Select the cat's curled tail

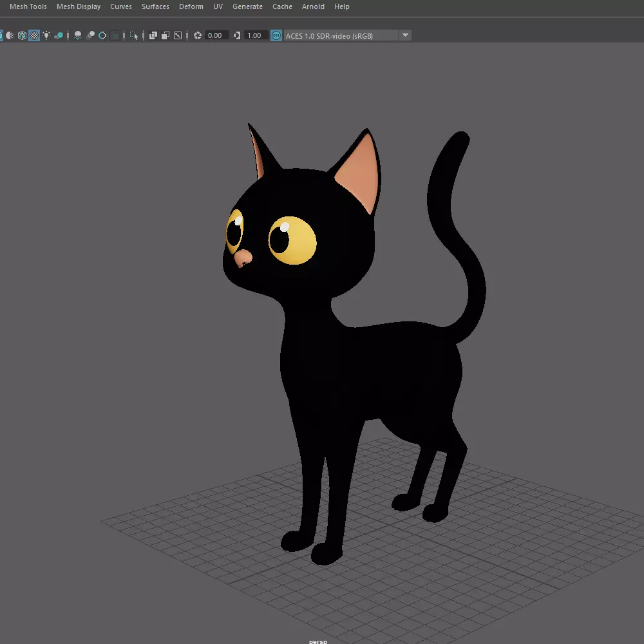coord(456,236)
